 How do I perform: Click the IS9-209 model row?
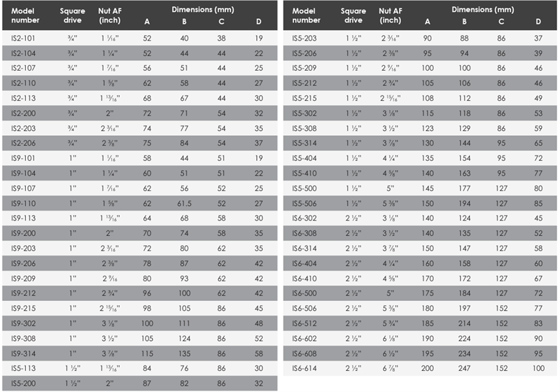(139, 278)
